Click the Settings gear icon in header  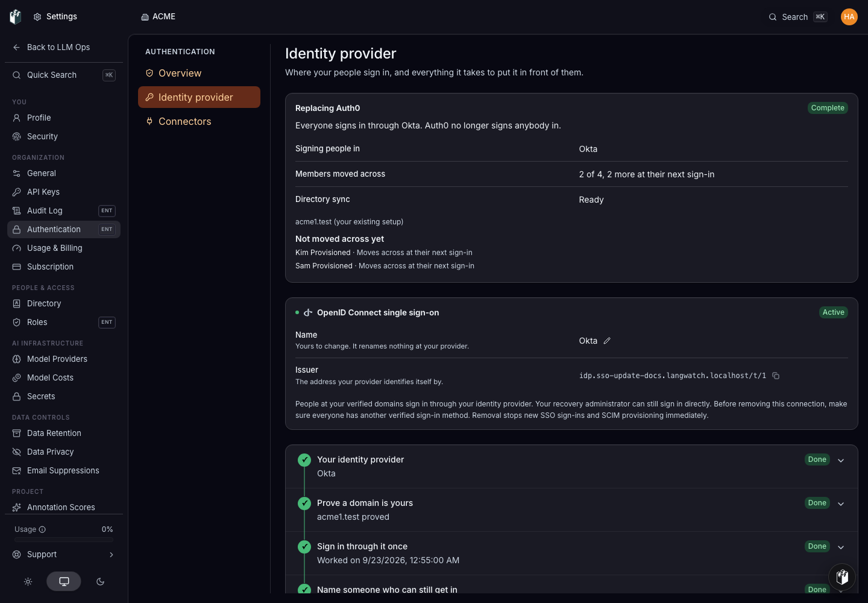click(37, 17)
